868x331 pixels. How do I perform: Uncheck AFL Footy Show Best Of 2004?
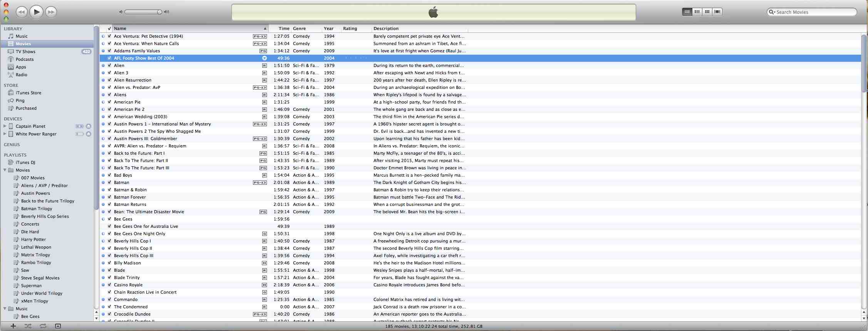(x=109, y=58)
